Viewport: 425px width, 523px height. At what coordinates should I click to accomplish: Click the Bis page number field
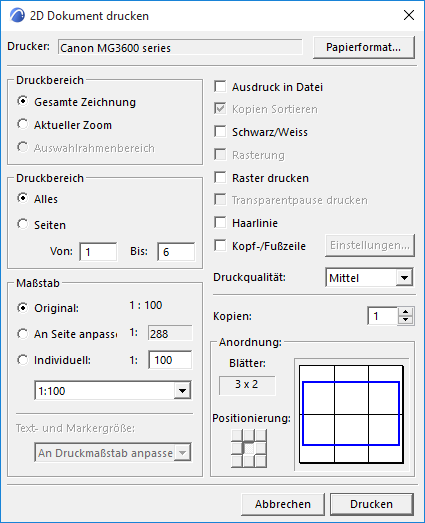click(176, 251)
